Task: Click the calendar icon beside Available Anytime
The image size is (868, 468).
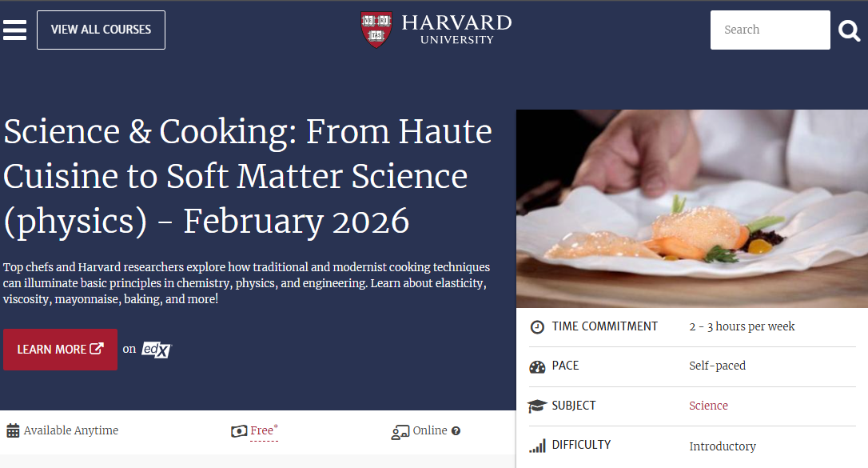Action: pos(13,431)
